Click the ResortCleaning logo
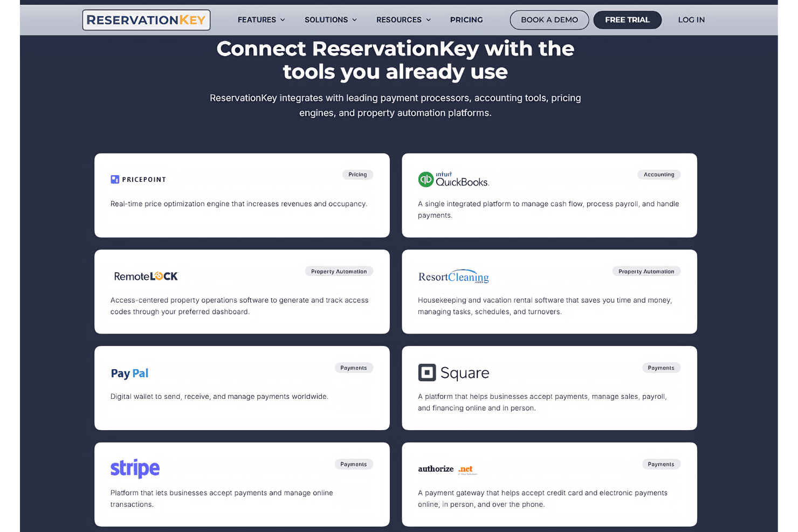 [453, 277]
